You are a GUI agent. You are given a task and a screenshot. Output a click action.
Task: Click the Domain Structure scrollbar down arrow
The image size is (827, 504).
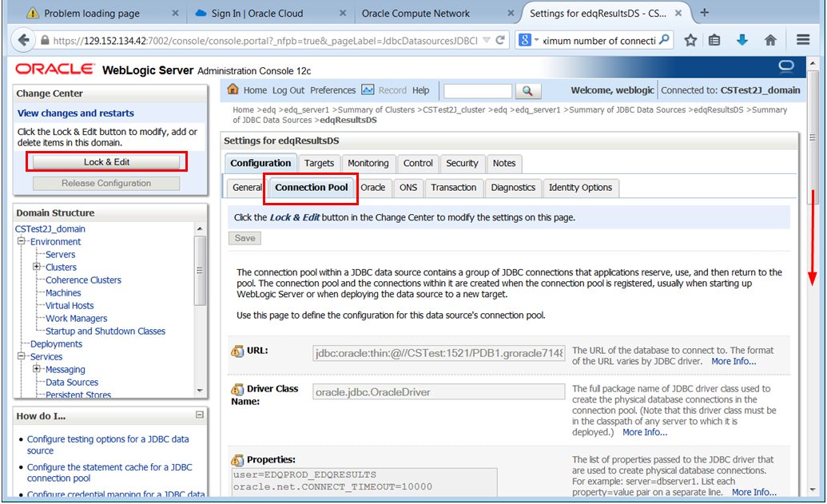[200, 391]
